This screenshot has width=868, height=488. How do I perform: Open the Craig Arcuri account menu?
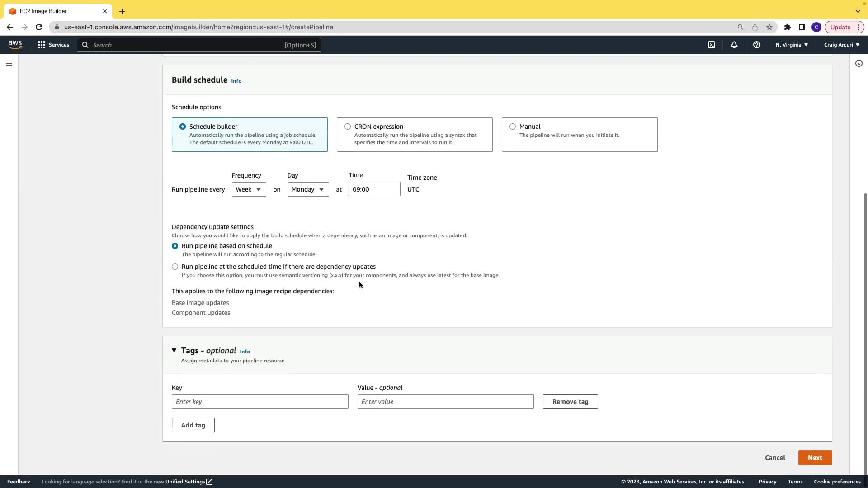pyautogui.click(x=841, y=45)
